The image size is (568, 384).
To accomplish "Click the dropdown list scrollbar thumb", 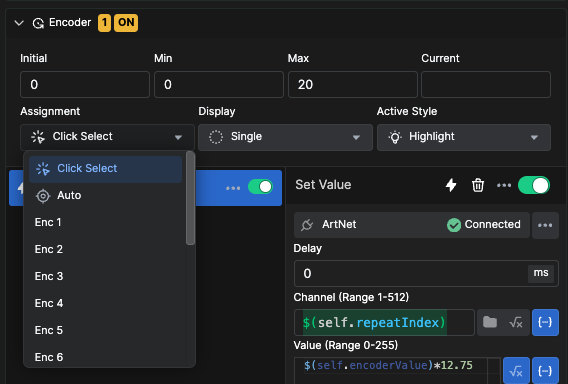I will (x=190, y=198).
